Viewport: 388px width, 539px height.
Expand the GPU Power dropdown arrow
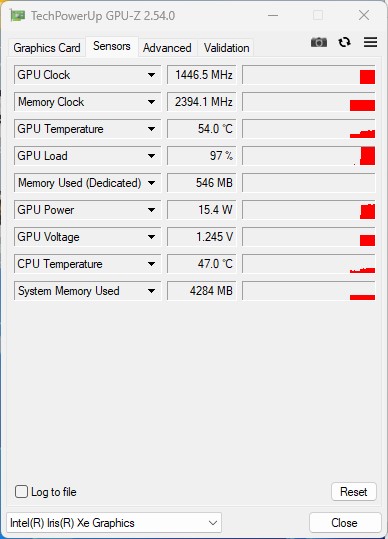pos(151,210)
